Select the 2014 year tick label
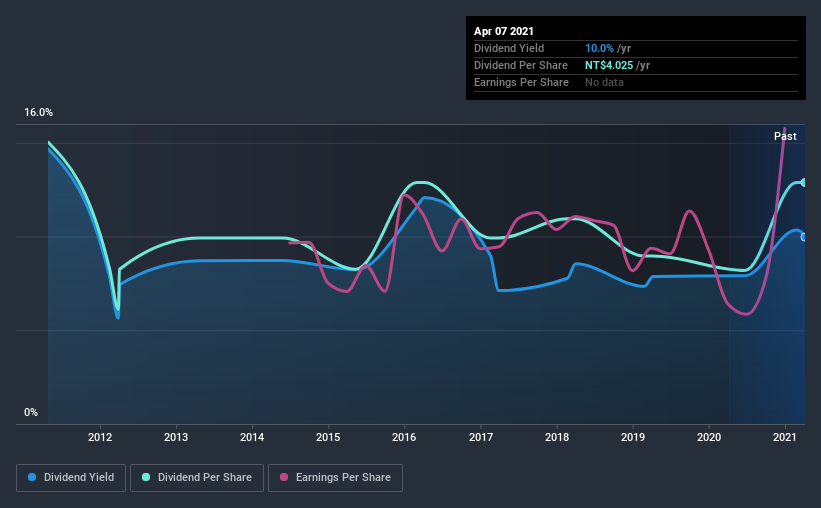This screenshot has height=508, width=821. tap(252, 437)
